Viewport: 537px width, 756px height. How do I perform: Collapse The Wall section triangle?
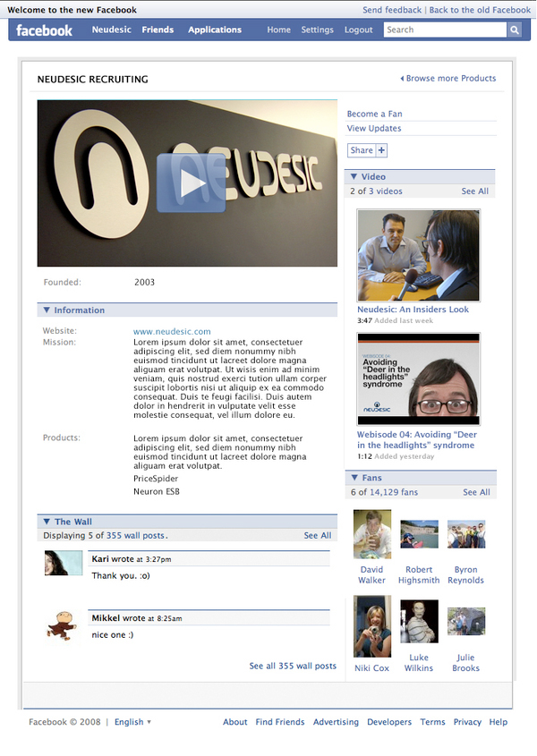[47, 522]
